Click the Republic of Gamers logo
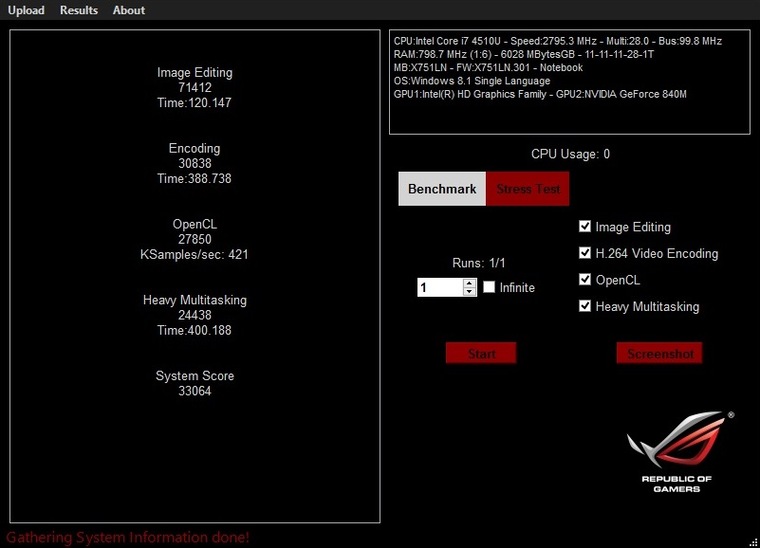760x548 pixels. [677, 450]
